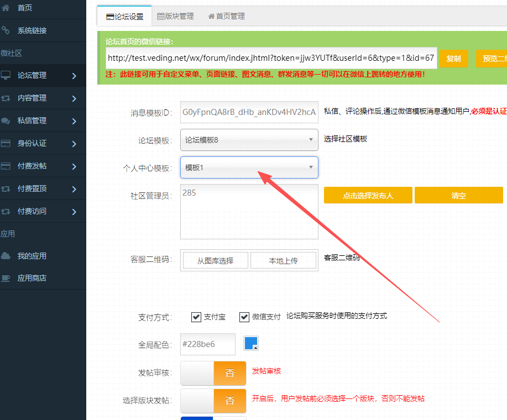
Task: Click the 复制 button
Action: (x=454, y=59)
